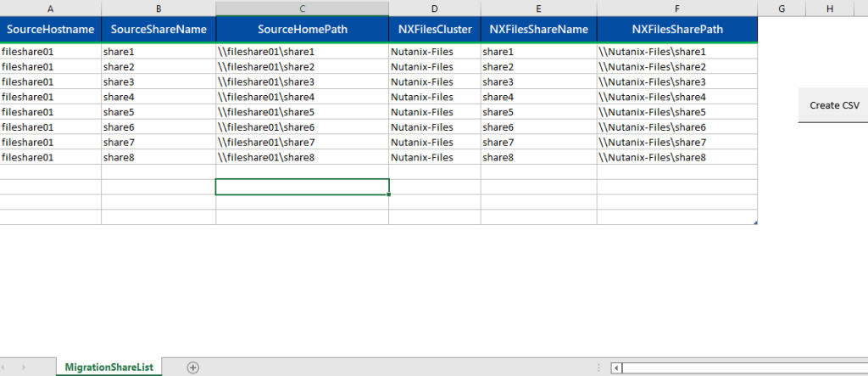This screenshot has height=376, width=868.
Task: Select cell \\fileshare01\share3
Action: 303,81
